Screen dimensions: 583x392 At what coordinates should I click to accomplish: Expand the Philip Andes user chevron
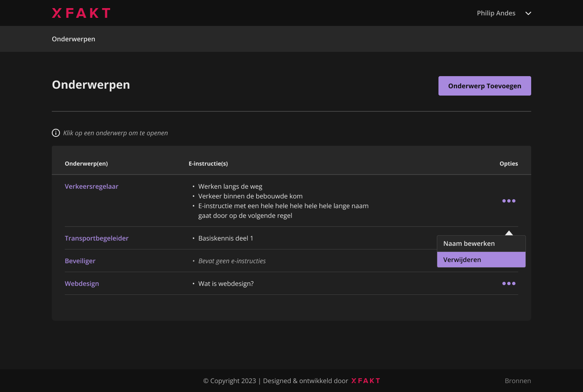pyautogui.click(x=528, y=13)
